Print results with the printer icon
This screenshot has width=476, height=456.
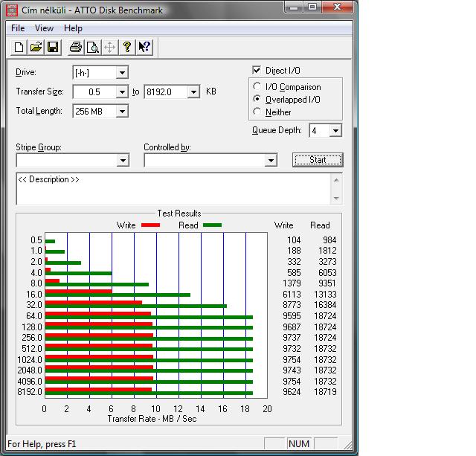(x=76, y=47)
